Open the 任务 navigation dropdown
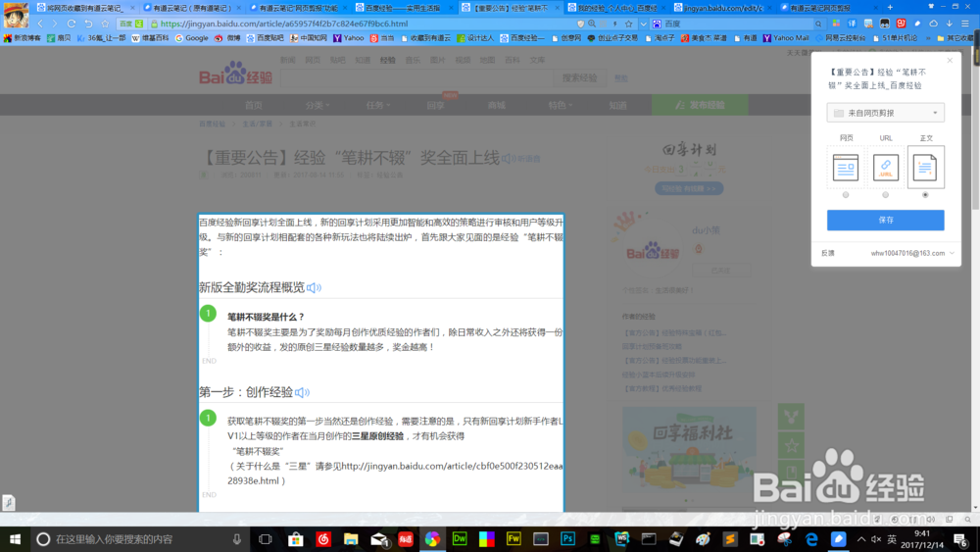 tap(377, 105)
